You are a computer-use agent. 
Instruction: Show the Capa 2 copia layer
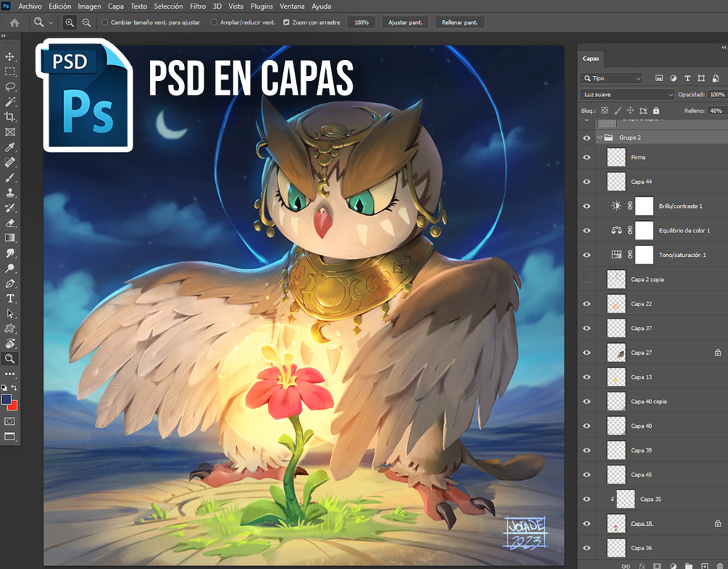tap(587, 279)
